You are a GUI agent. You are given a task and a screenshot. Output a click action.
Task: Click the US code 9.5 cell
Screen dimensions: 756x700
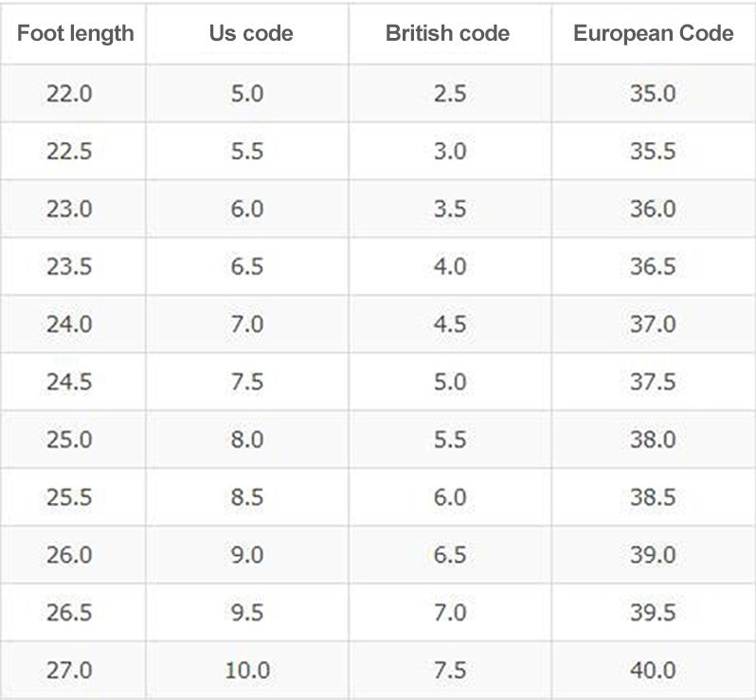tap(246, 612)
